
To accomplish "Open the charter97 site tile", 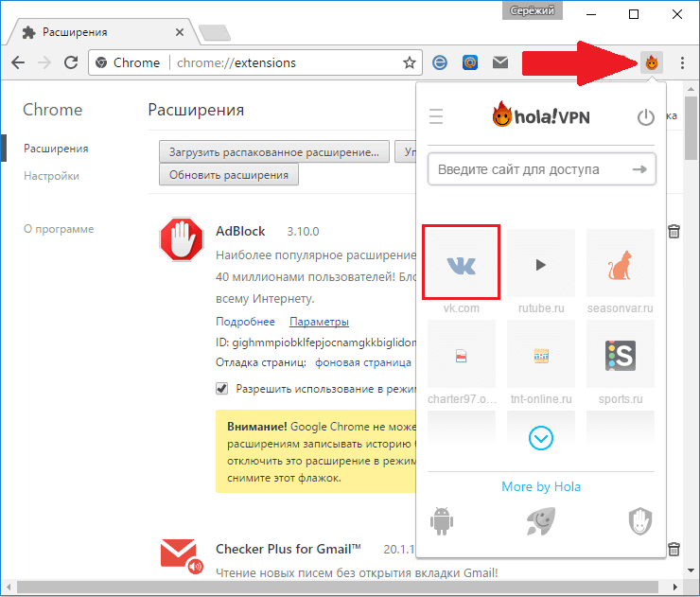I will [462, 354].
